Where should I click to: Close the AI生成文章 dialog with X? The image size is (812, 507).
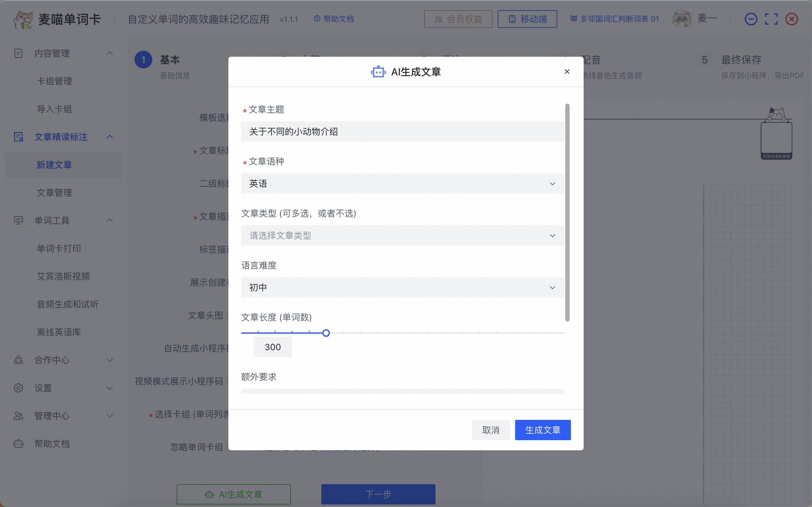tap(567, 72)
